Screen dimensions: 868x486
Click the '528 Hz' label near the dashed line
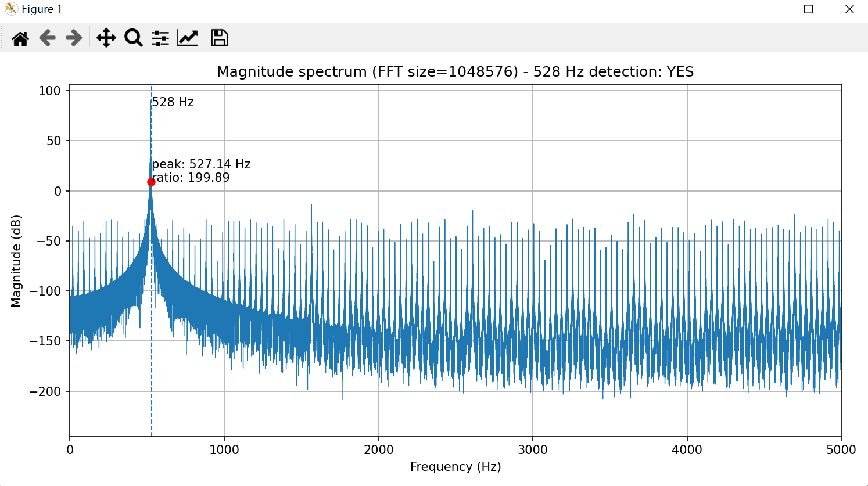point(173,102)
